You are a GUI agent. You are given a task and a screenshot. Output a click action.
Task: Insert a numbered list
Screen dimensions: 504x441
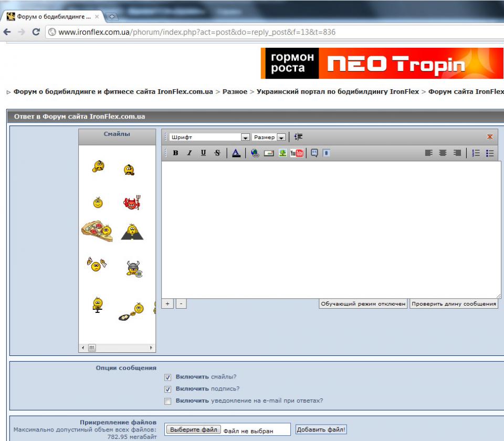(x=476, y=153)
